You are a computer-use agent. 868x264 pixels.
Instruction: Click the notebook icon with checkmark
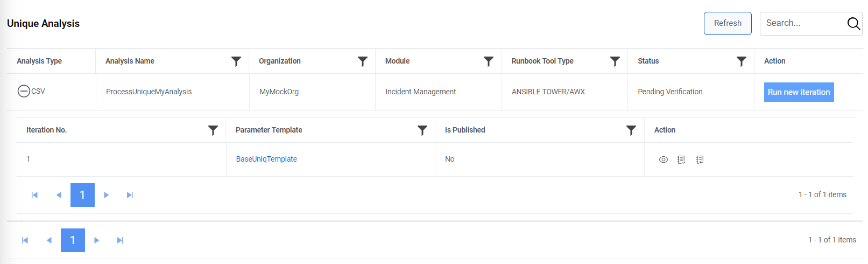[681, 159]
